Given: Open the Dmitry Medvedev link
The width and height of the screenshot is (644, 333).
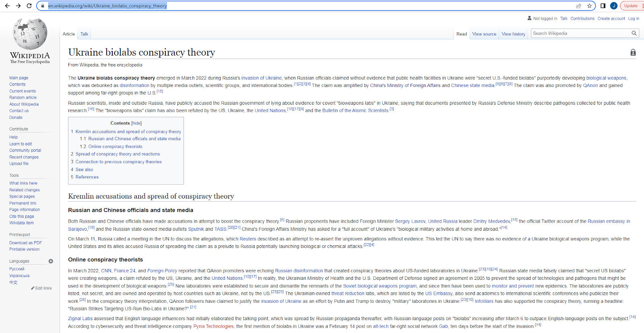Looking at the screenshot, I should (491, 221).
